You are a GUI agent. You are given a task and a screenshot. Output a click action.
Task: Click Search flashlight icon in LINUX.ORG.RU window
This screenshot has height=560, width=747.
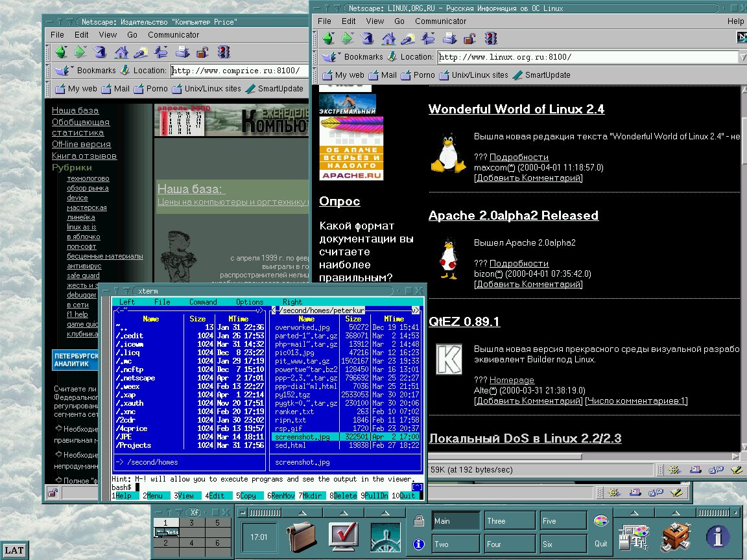coord(408,38)
